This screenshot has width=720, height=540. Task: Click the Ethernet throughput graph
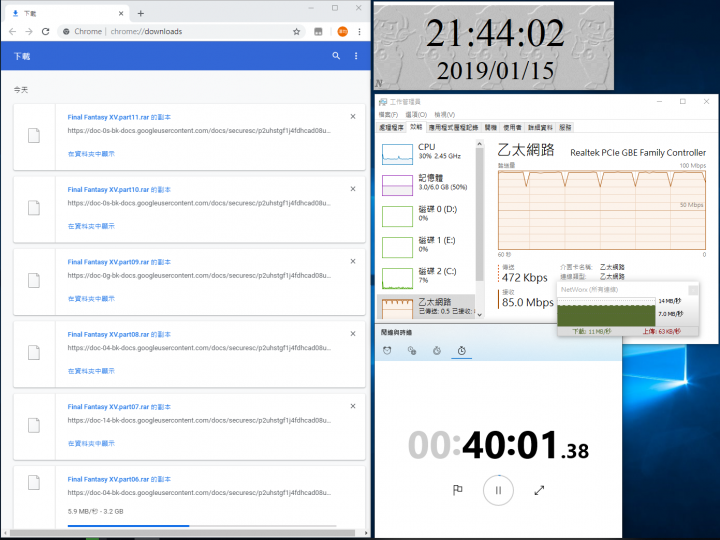(x=602, y=210)
